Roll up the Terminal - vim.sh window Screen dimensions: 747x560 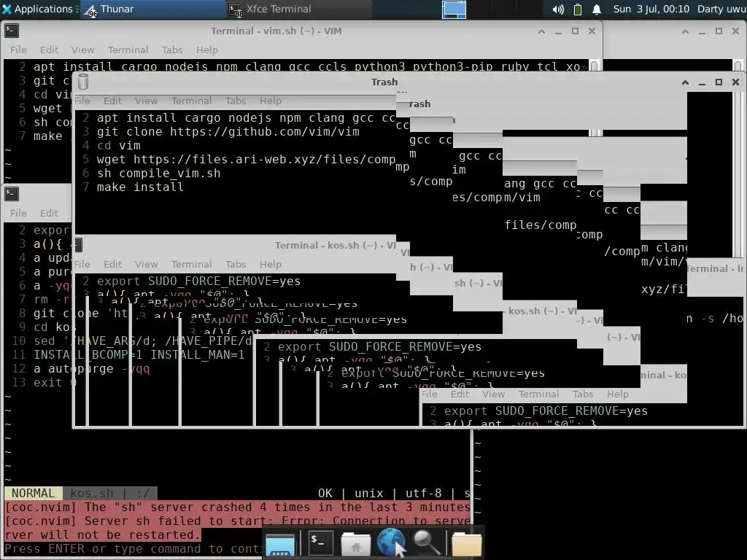coord(541,31)
